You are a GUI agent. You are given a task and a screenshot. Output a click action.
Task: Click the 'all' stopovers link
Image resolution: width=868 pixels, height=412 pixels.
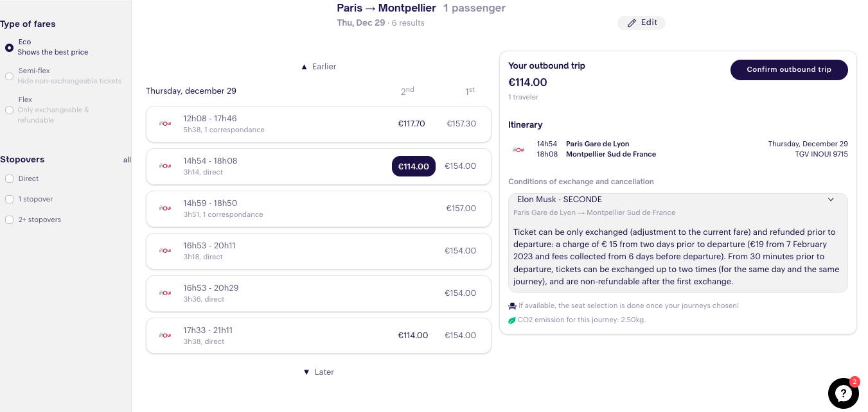click(x=127, y=160)
